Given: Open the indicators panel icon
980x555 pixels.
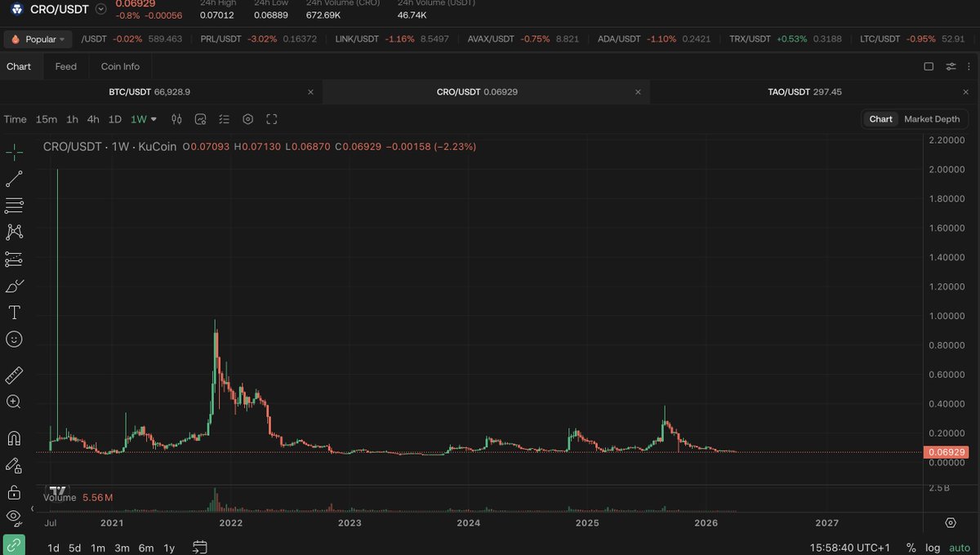Looking at the screenshot, I should coord(200,119).
